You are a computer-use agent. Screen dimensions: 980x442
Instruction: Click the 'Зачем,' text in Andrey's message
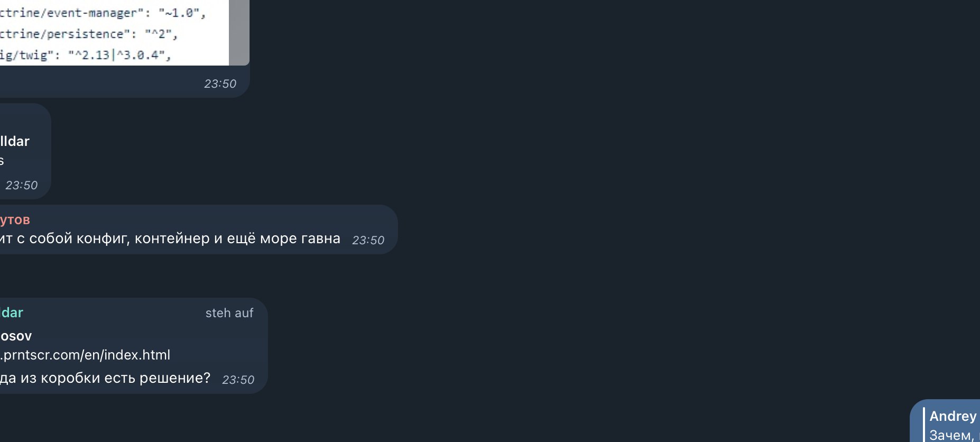951,435
